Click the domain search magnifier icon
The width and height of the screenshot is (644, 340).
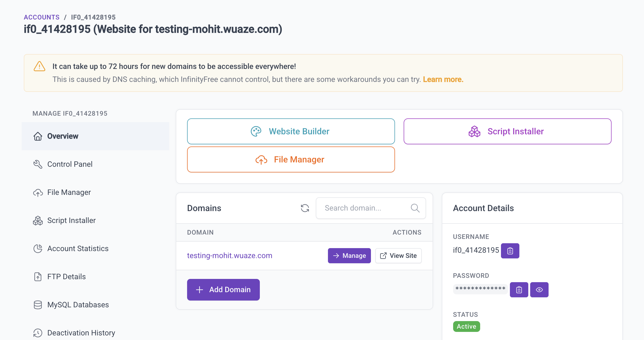(x=415, y=208)
